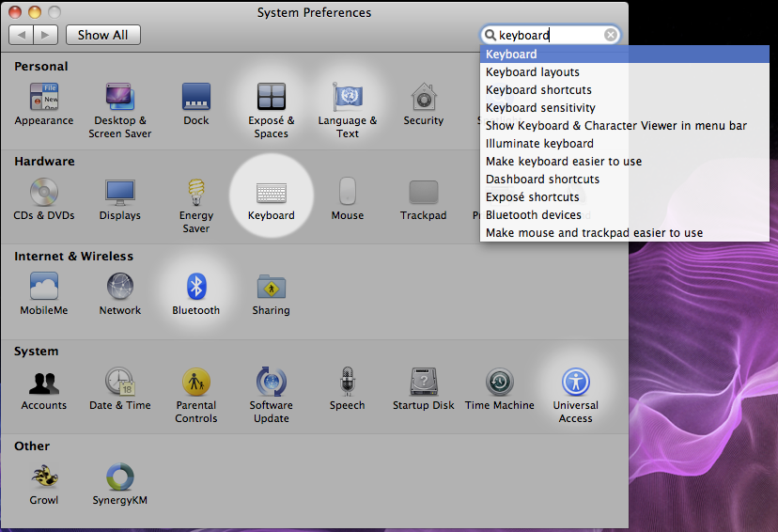Clear the search field with the X
The height and width of the screenshot is (532, 778).
click(611, 35)
